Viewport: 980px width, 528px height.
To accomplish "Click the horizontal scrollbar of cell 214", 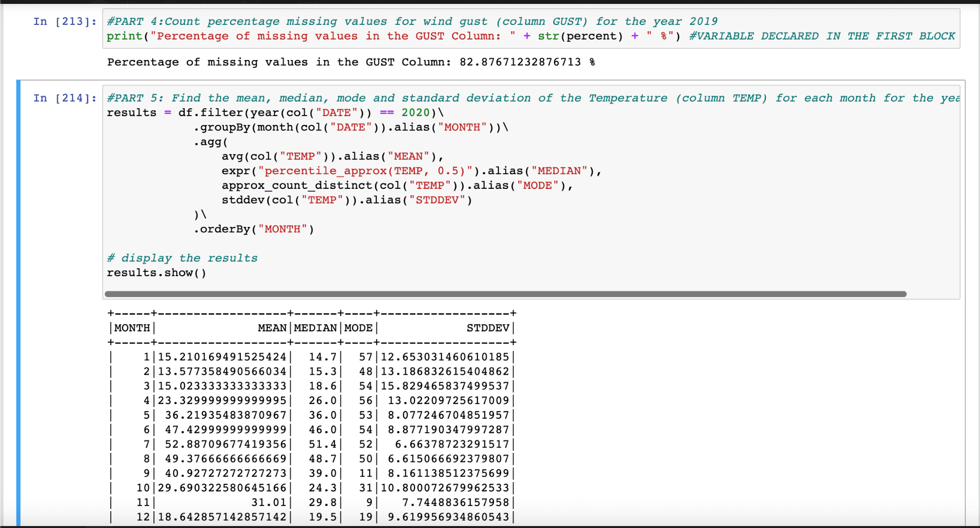I will (x=506, y=294).
